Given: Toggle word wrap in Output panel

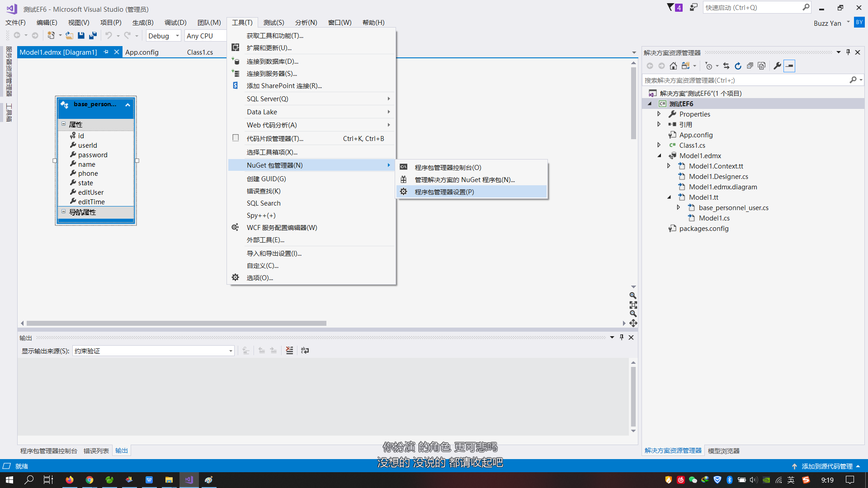Looking at the screenshot, I should pos(305,351).
